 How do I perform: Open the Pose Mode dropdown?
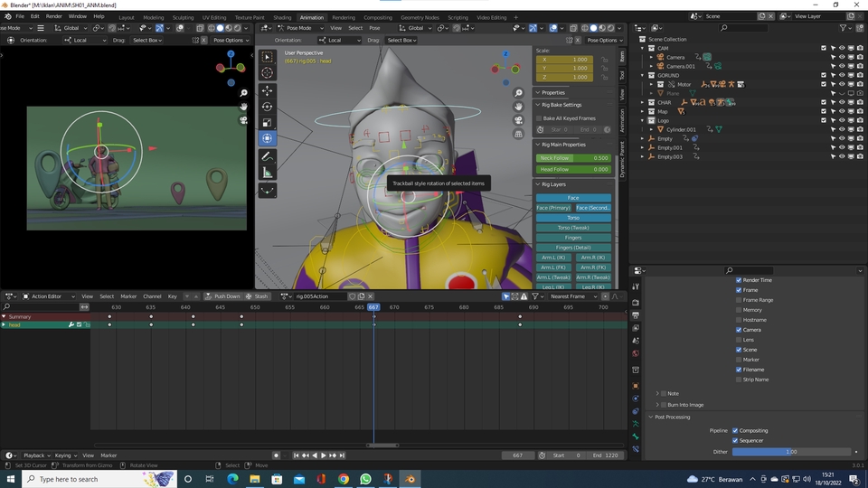click(300, 28)
